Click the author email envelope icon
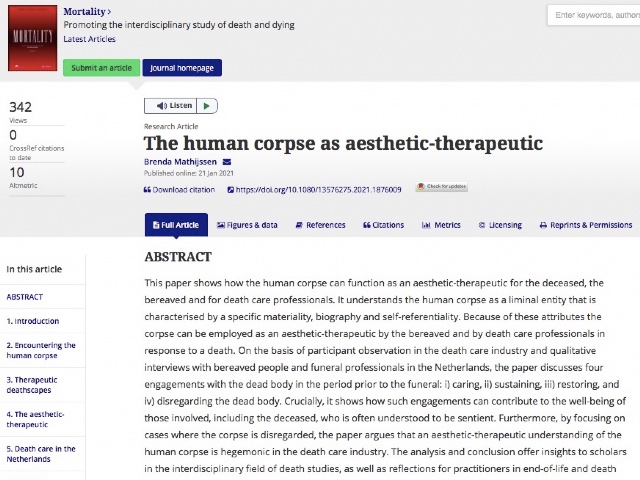The width and height of the screenshot is (640, 480). (x=227, y=163)
